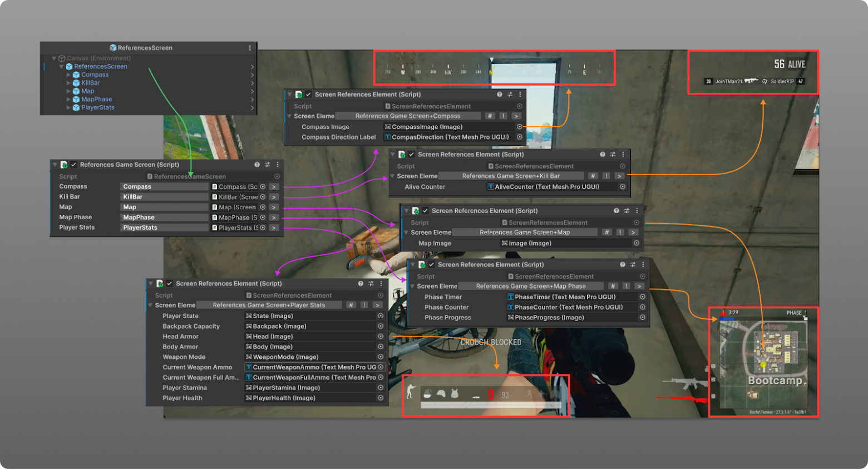Image resolution: width=868 pixels, height=469 pixels.
Task: Open options menu of the Map Screen References Element
Action: (x=637, y=211)
